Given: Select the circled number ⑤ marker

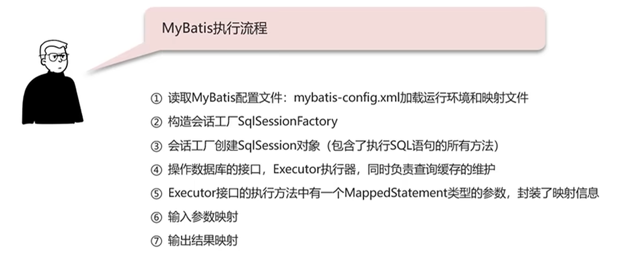Looking at the screenshot, I should click(x=155, y=193).
